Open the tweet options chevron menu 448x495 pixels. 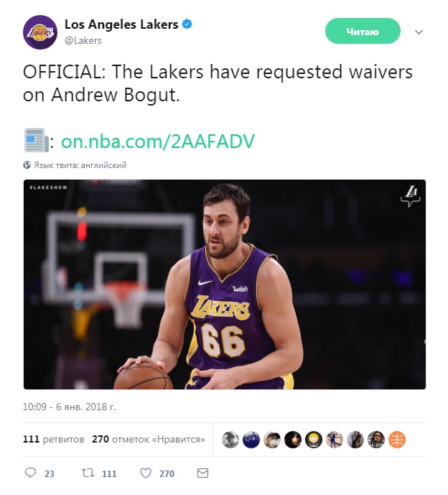(x=419, y=32)
